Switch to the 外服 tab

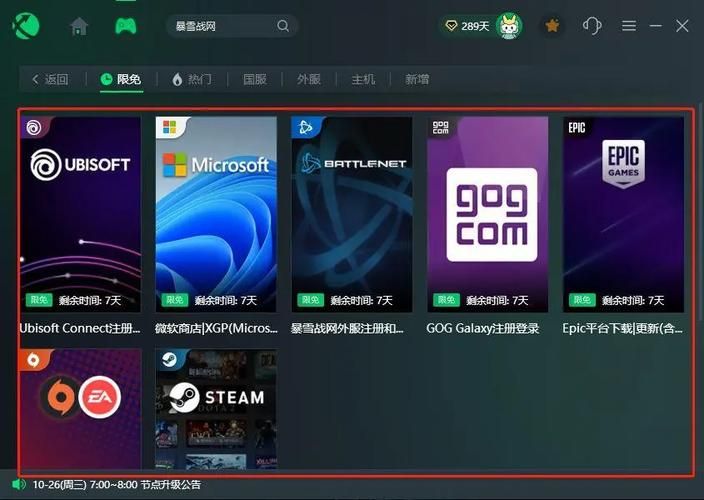[308, 79]
